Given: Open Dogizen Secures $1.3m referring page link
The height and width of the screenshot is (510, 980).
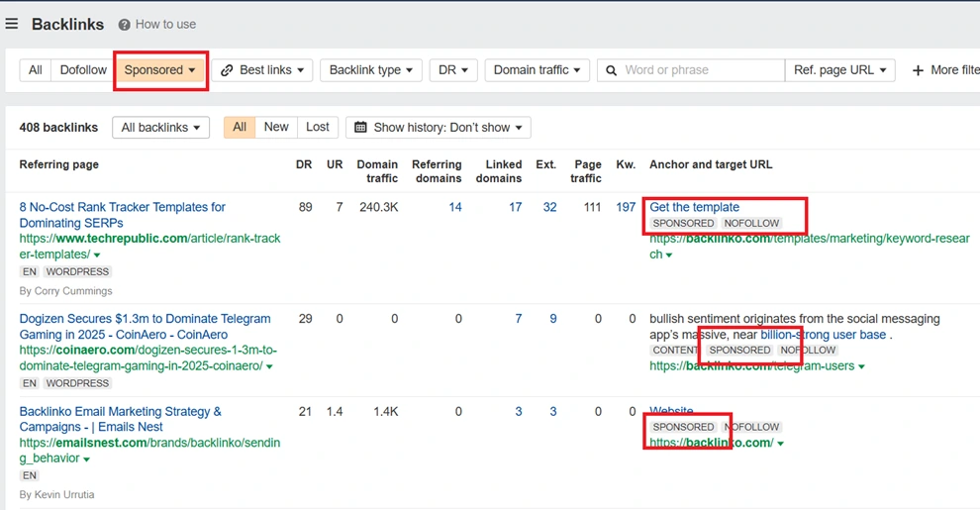Looking at the screenshot, I should pyautogui.click(x=145, y=326).
